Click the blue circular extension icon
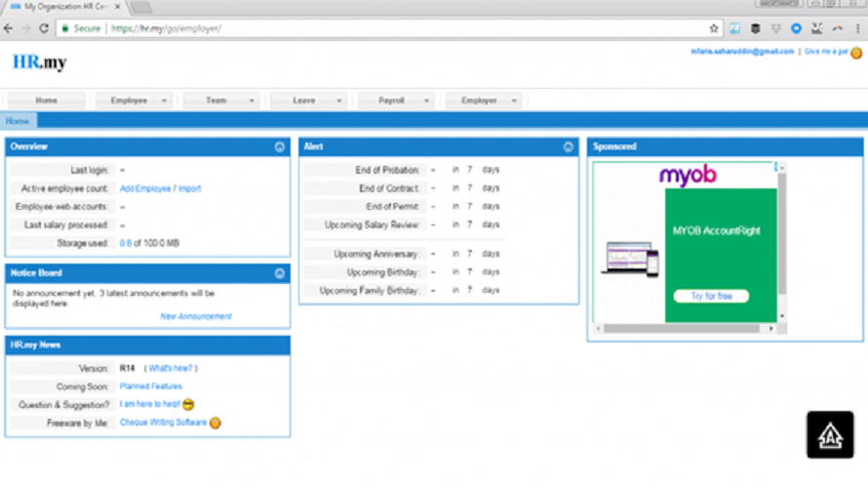This screenshot has width=868, height=488. pyautogui.click(x=796, y=28)
